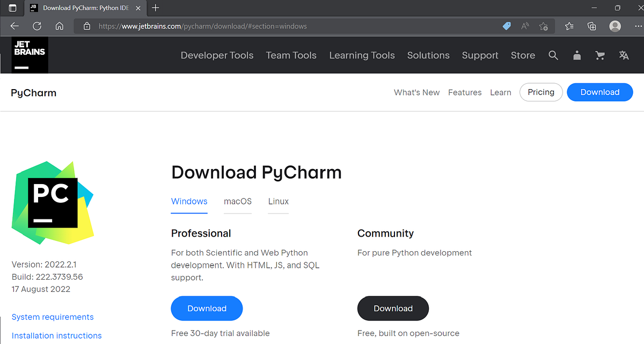644x344 pixels.
Task: Open the Collections icon in the browser toolbar
Action: pos(591,26)
